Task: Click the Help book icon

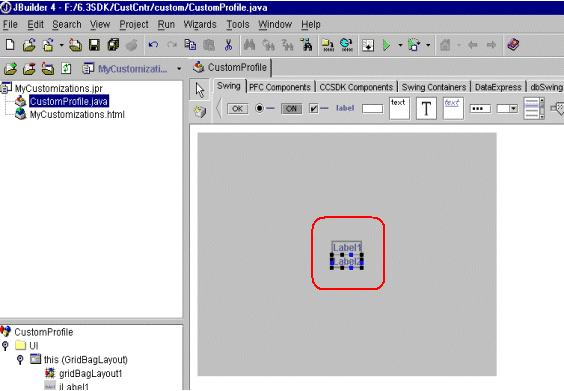Action: click(x=513, y=45)
